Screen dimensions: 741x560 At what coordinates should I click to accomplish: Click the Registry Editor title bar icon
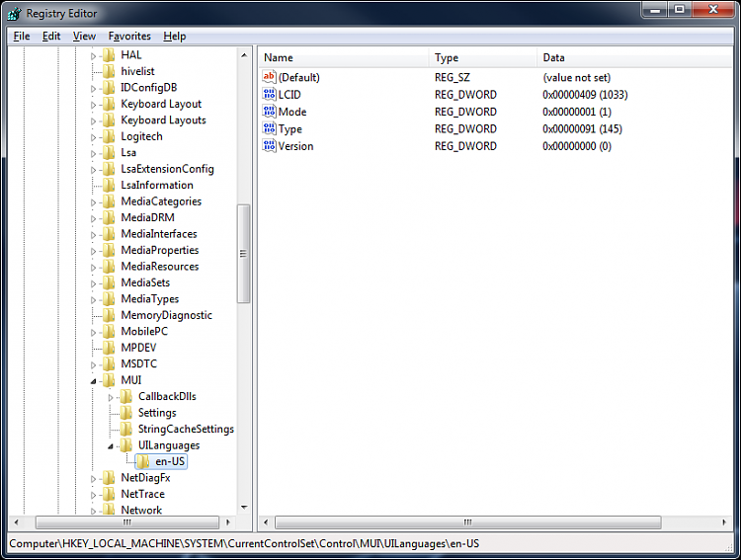14,13
